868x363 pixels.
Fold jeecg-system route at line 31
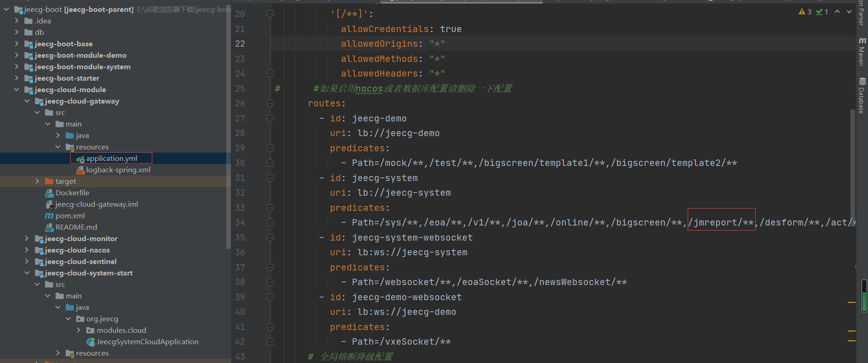click(x=270, y=178)
